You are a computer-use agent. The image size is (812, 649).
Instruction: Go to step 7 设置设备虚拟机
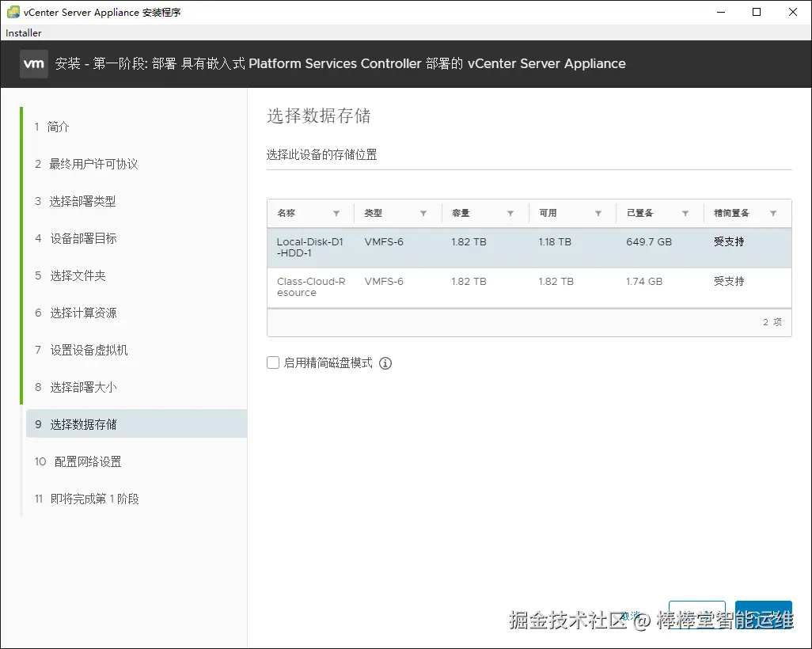click(82, 351)
